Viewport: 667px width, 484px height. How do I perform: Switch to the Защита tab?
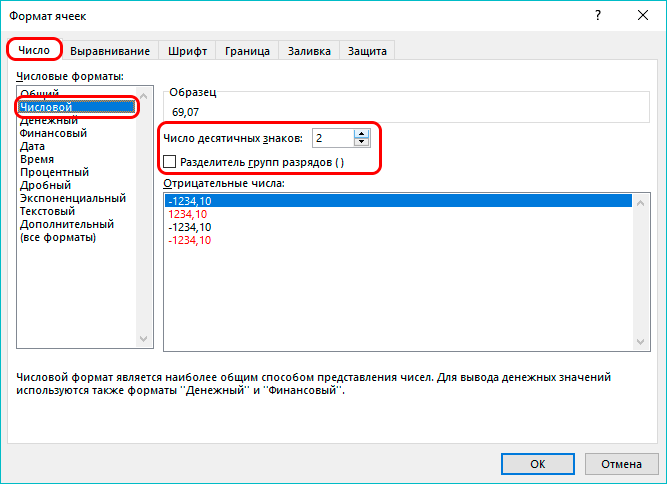(367, 51)
